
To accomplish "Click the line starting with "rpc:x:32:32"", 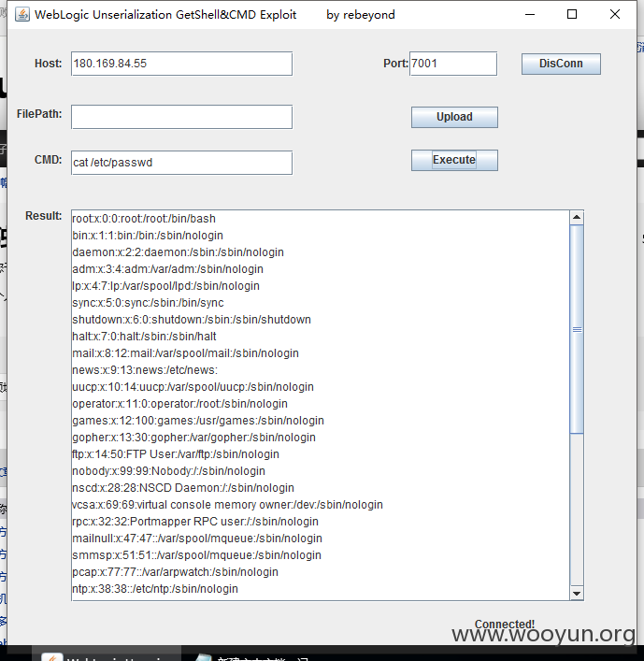I will (195, 523).
